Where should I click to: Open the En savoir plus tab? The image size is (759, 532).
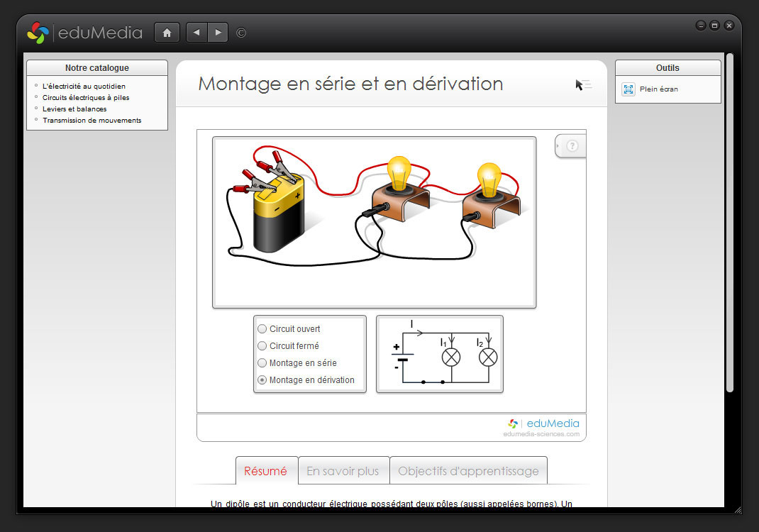point(343,471)
